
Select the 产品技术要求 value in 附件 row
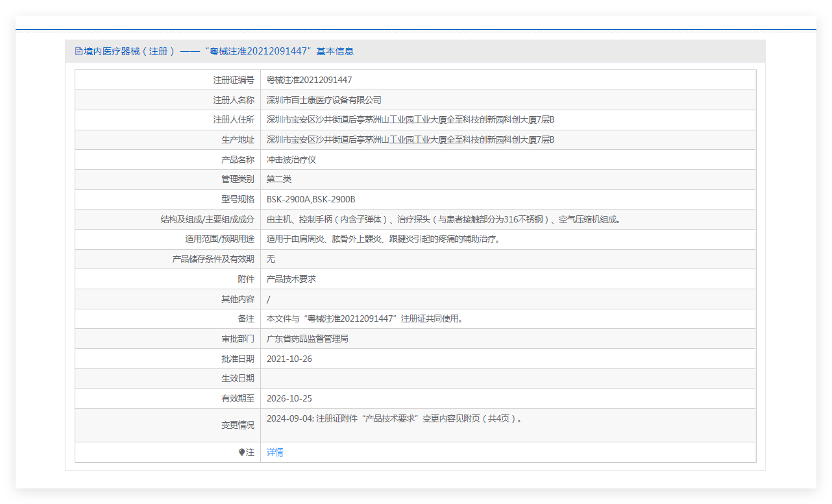pos(291,279)
